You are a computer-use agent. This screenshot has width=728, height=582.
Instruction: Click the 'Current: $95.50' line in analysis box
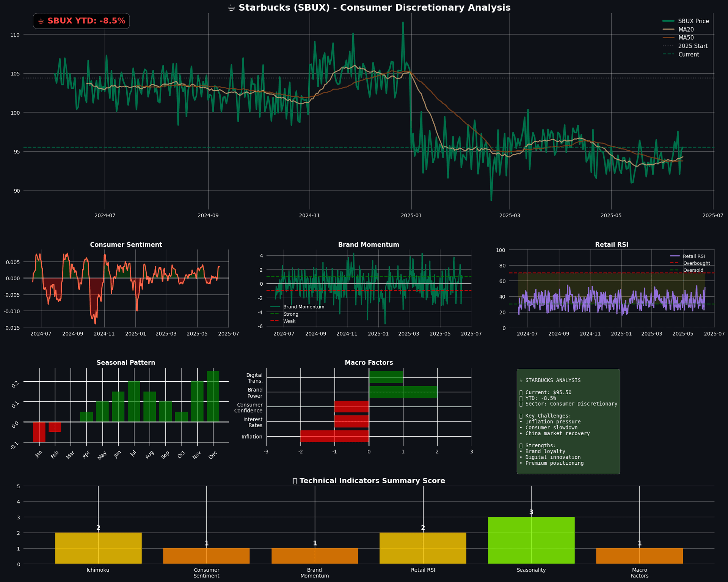click(545, 392)
